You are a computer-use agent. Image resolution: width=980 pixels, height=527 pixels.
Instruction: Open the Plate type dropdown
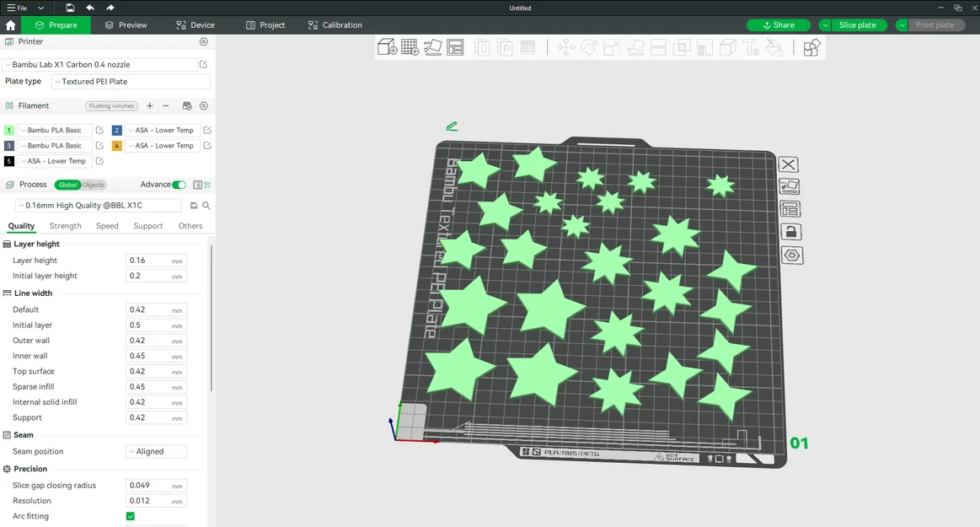[131, 81]
